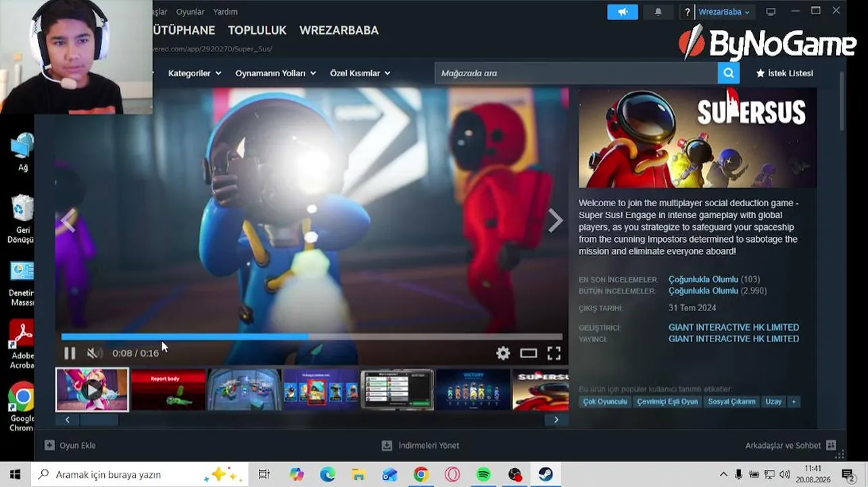The width and height of the screenshot is (868, 487).
Task: Seek in the trailer progress bar
Action: 312,336
